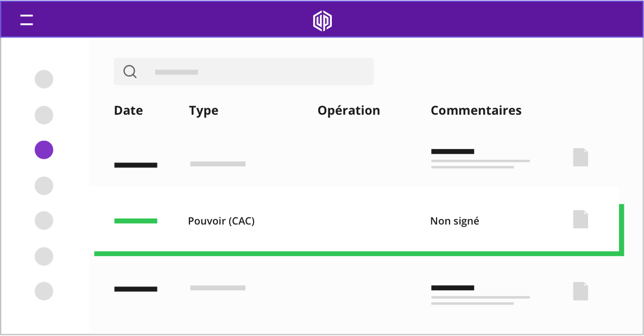Screen dimensions: 644x336
Task: Open the hamburger menu in header
Action: [27, 20]
